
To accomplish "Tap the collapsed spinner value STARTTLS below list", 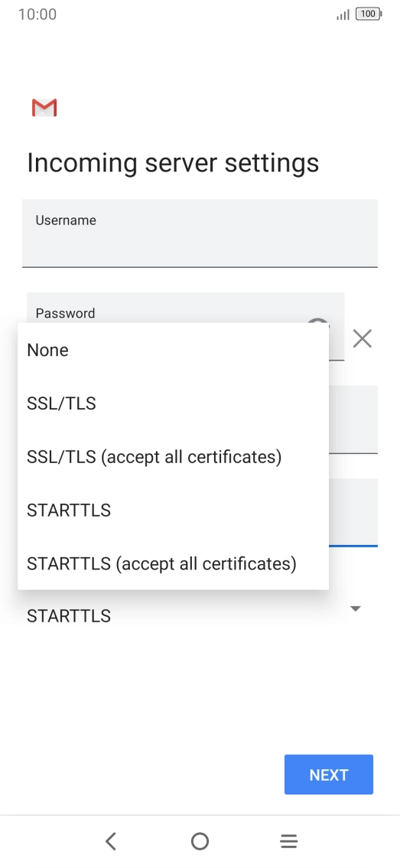I will (x=69, y=616).
